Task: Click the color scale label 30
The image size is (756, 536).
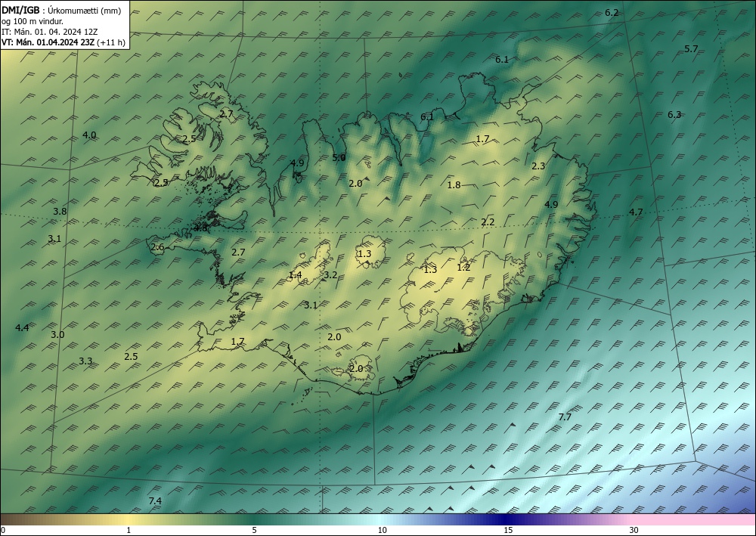Action: click(x=634, y=530)
